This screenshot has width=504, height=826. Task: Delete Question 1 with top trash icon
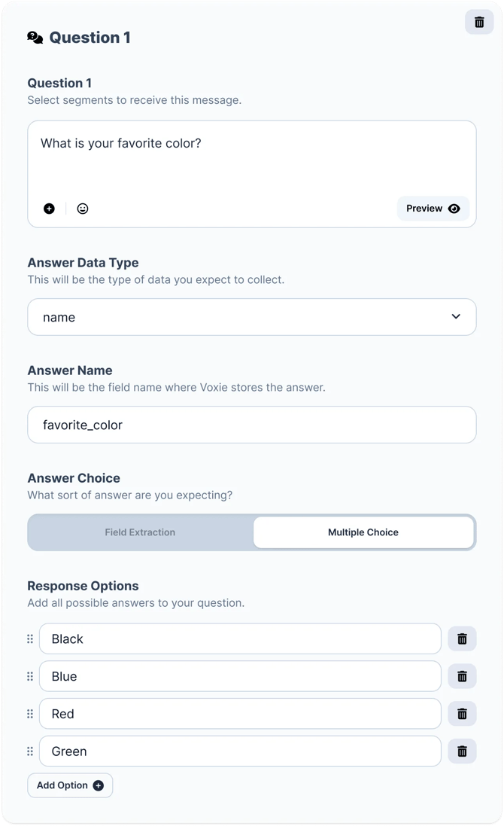click(479, 22)
